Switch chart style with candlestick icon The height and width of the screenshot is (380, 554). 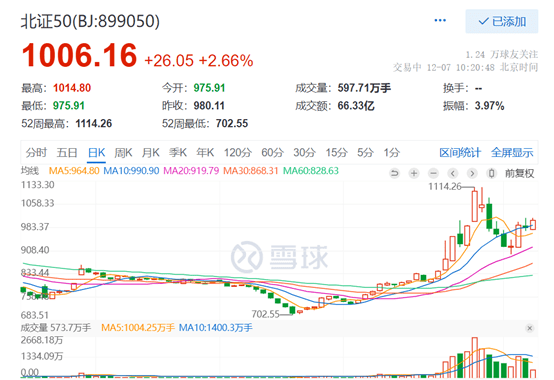click(491, 173)
